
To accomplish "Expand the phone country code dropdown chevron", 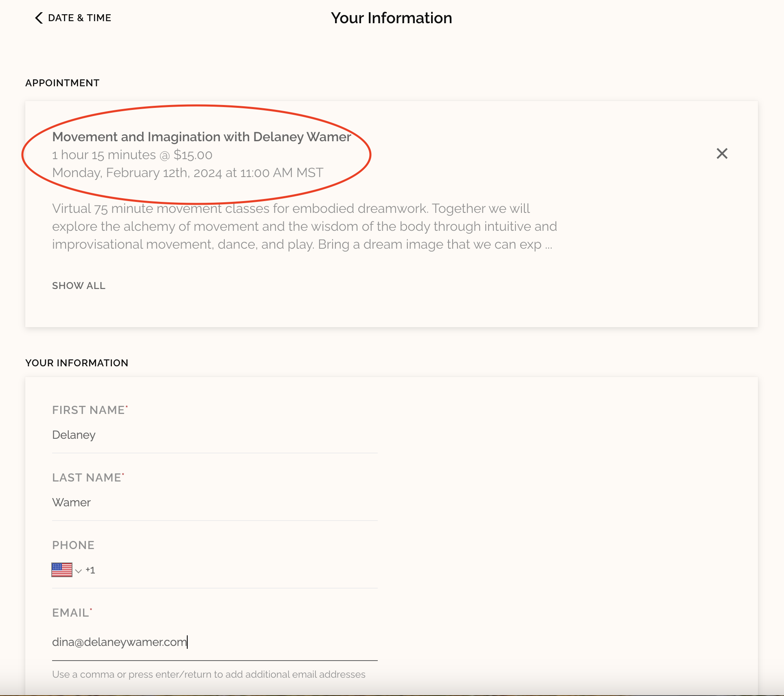I will pos(79,571).
